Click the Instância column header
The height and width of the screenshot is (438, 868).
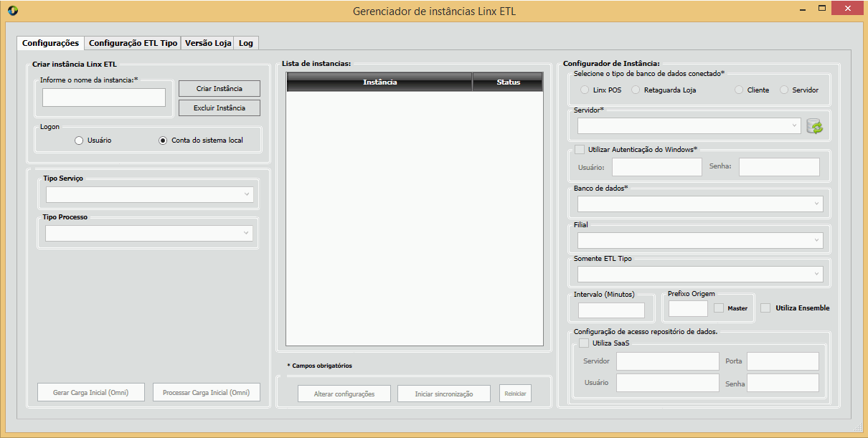tap(379, 82)
